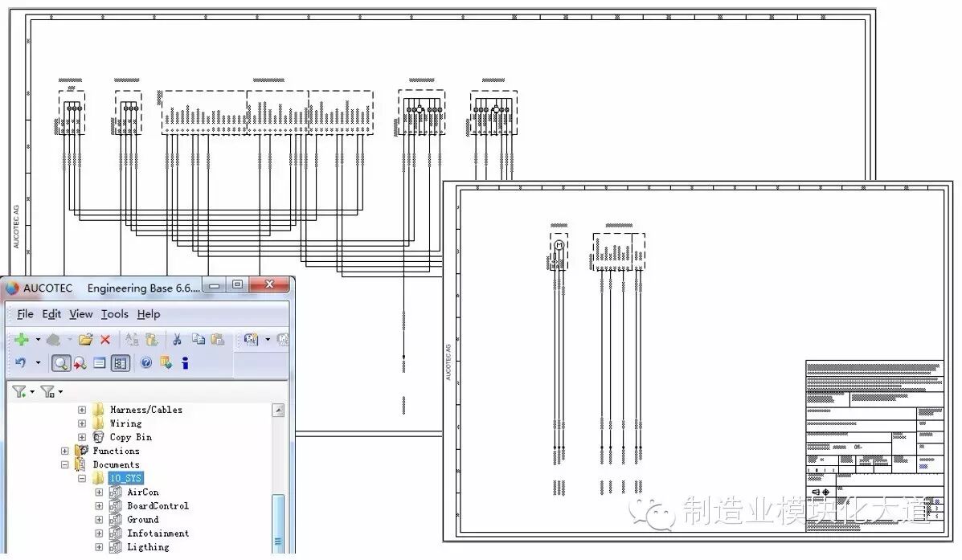Viewport: 962px width, 560px height.
Task: Click the greyed-out grey shape icon in toolbar
Action: click(x=53, y=339)
